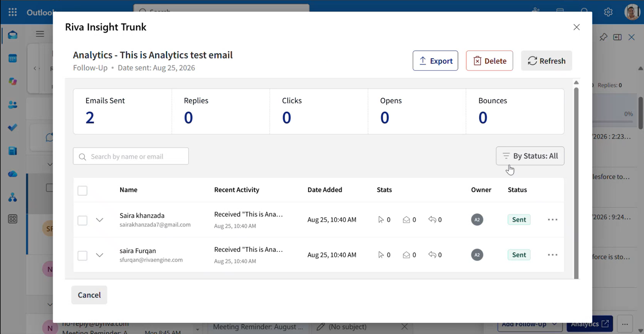Click the Sent status for Saira khanzada

tap(519, 219)
